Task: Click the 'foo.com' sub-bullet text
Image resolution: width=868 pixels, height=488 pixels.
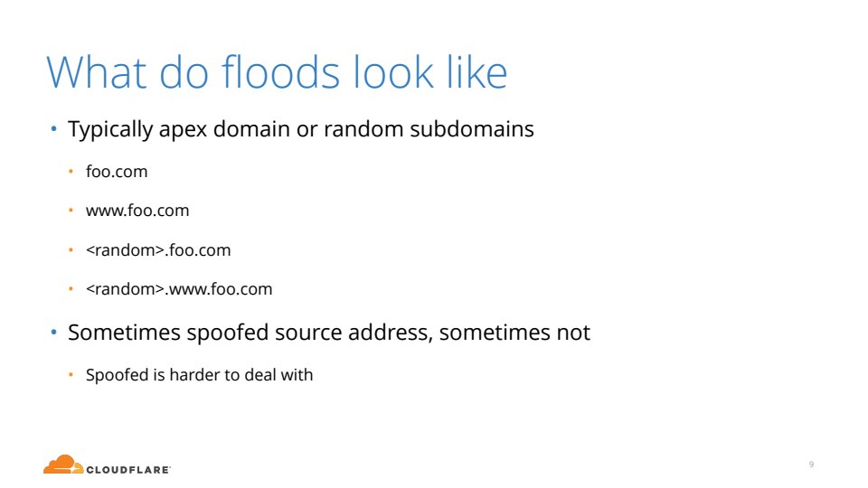Action: point(117,172)
